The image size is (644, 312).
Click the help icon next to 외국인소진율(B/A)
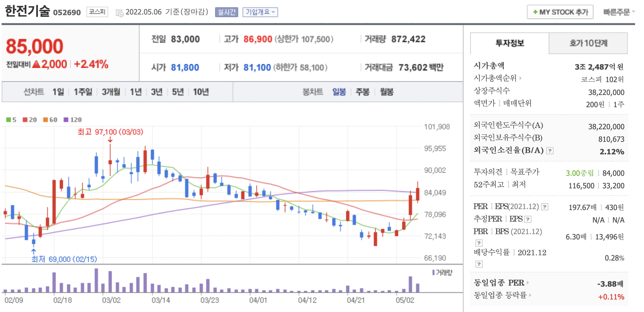550,151
